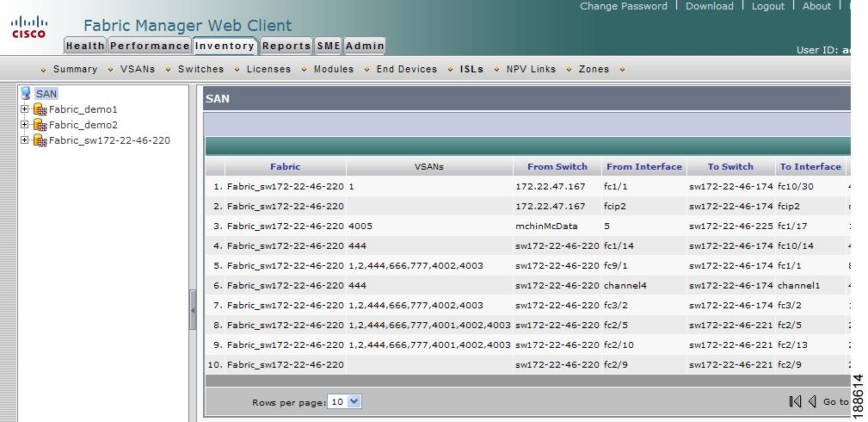This screenshot has width=868, height=422.
Task: Click fc2/5 From Interface in row 8
Action: 616,325
